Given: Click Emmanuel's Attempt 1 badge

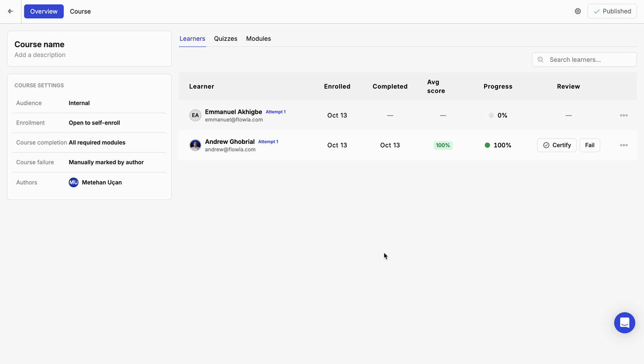Looking at the screenshot, I should (276, 112).
